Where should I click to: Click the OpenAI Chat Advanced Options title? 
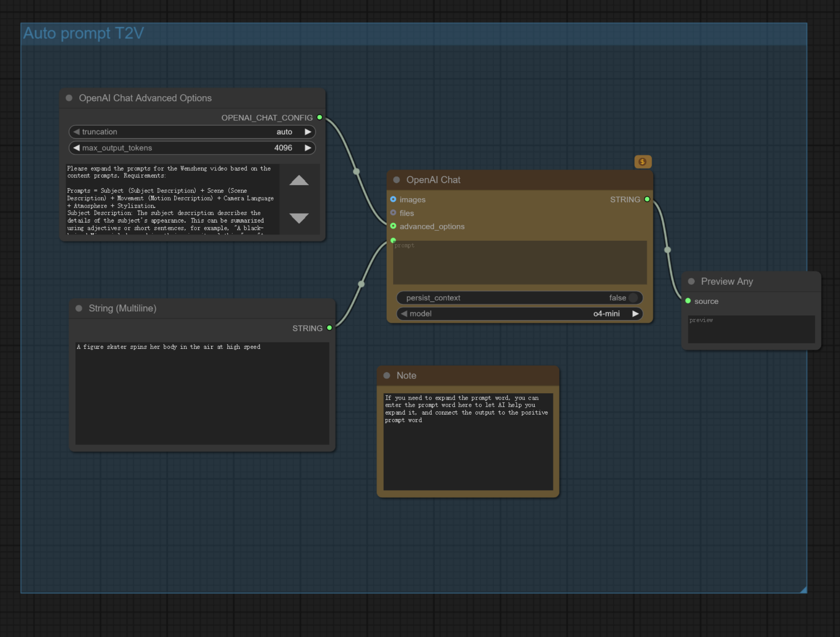click(x=145, y=98)
